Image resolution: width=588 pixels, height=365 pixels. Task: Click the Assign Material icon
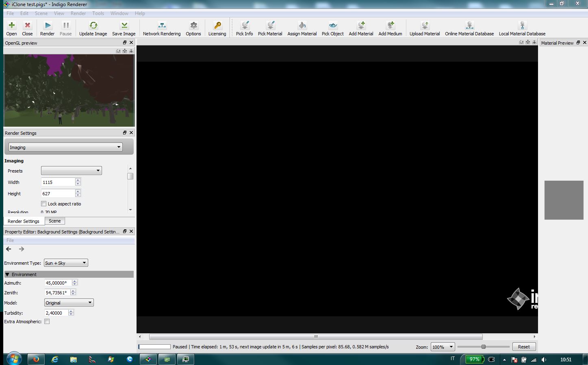coord(302,26)
